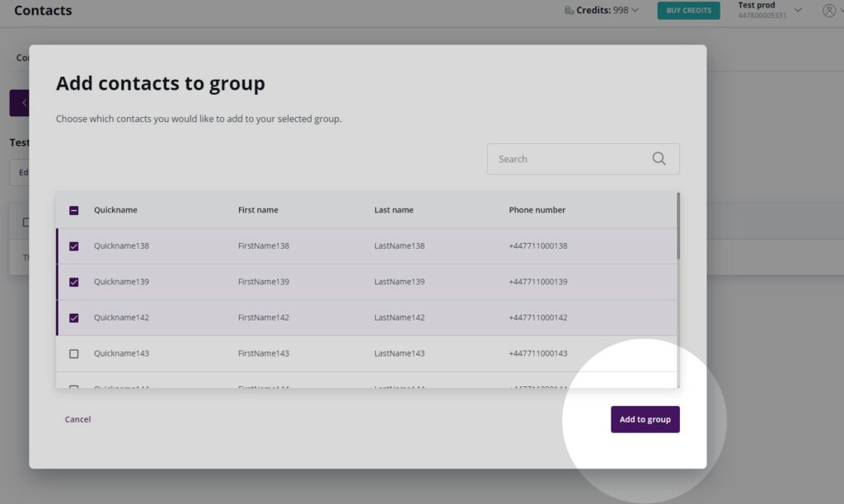This screenshot has height=504, width=844.
Task: Click the purple back arrow in the sidebar
Action: coord(22,102)
